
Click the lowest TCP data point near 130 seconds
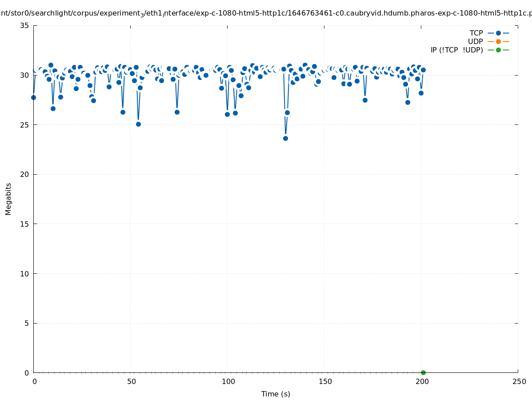[x=285, y=138]
